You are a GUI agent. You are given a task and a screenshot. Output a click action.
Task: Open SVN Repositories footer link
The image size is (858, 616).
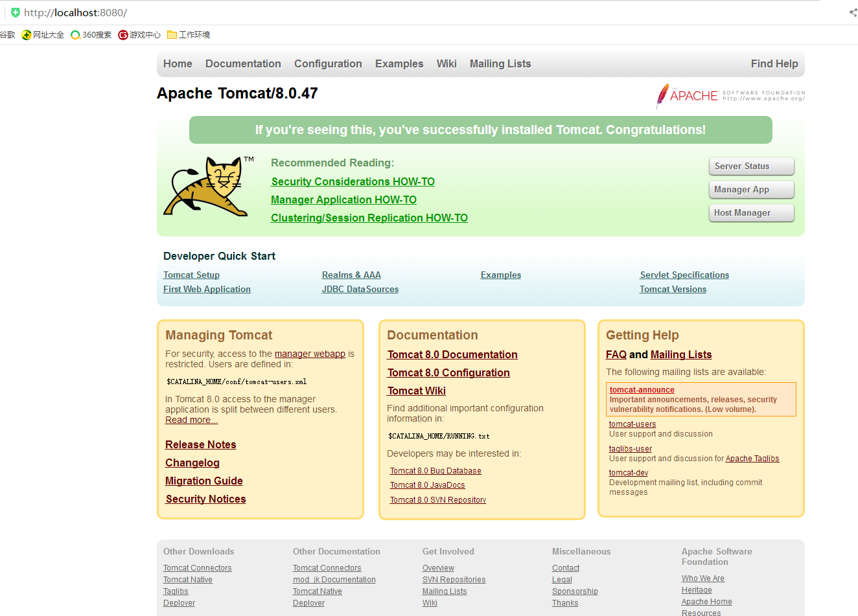(454, 580)
